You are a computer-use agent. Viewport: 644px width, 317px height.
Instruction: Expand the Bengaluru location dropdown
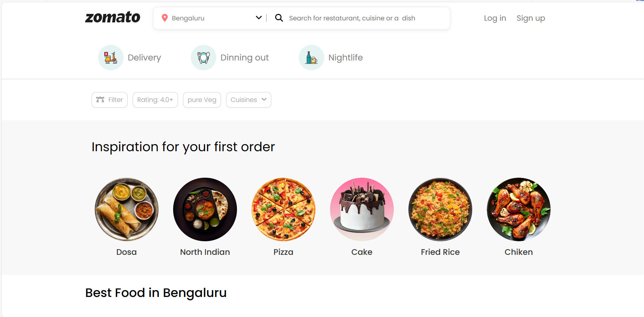(x=259, y=18)
